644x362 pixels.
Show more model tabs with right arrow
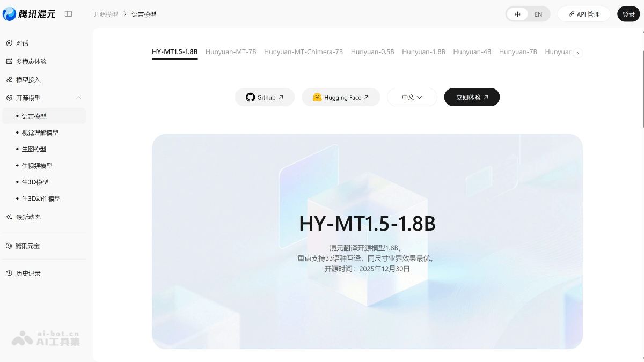click(577, 53)
